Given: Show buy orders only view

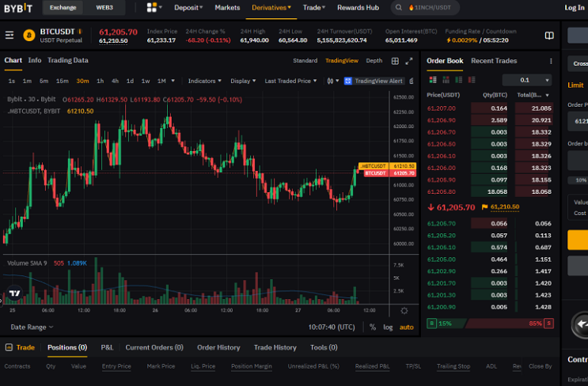Looking at the screenshot, I should point(459,80).
